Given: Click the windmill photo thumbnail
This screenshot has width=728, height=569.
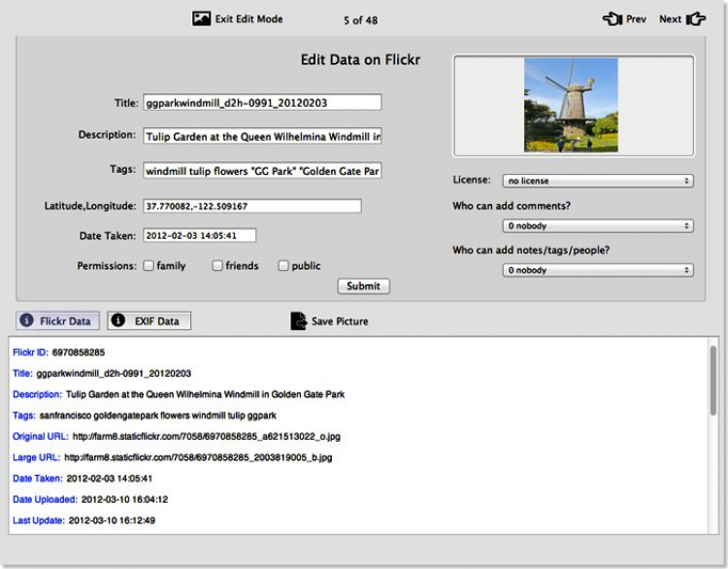Looking at the screenshot, I should coord(571,105).
